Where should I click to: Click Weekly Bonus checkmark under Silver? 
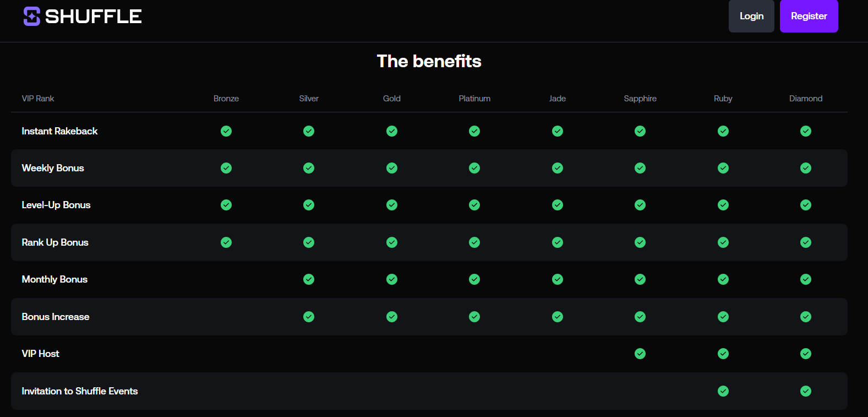point(309,168)
